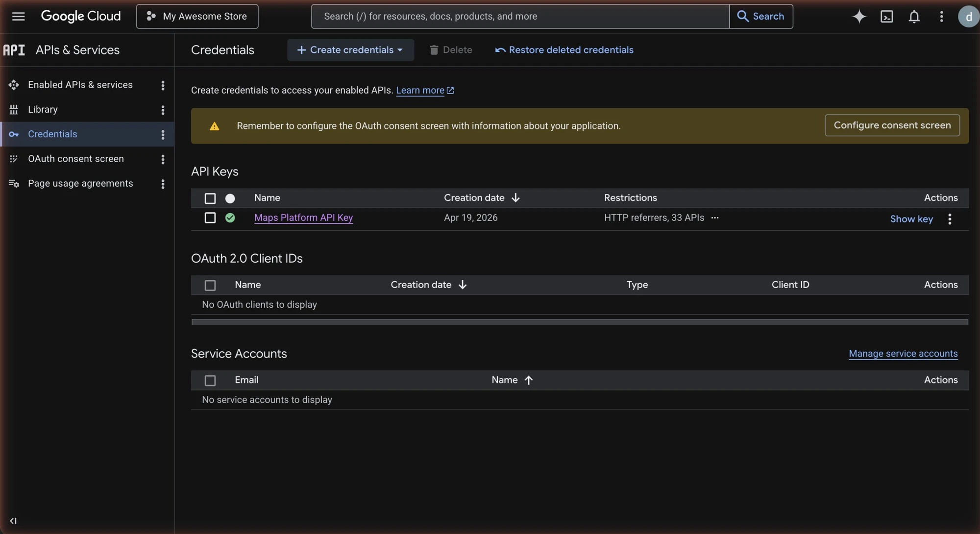Open more options for Credentials sidebar item
Viewport: 980px width, 534px height.
tap(163, 134)
